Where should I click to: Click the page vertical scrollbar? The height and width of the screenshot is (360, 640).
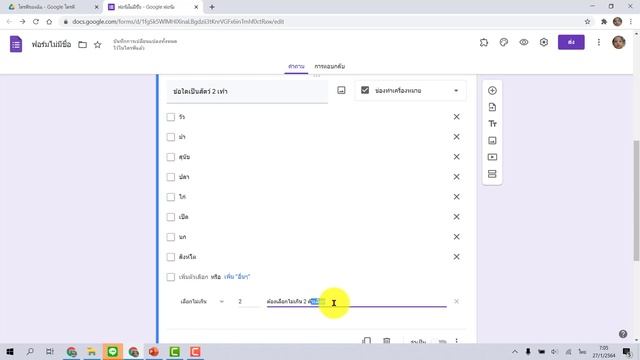[x=636, y=200]
